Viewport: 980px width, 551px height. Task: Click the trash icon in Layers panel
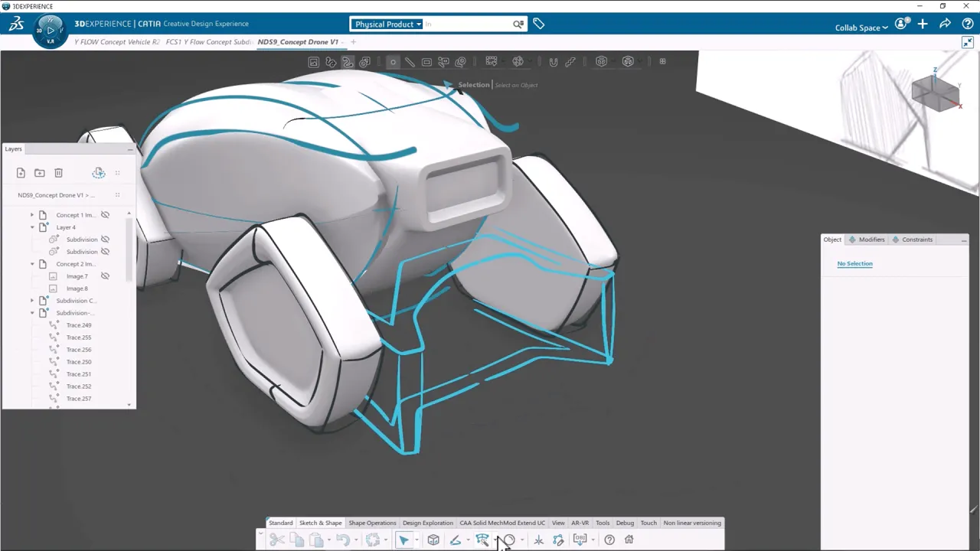tap(58, 173)
